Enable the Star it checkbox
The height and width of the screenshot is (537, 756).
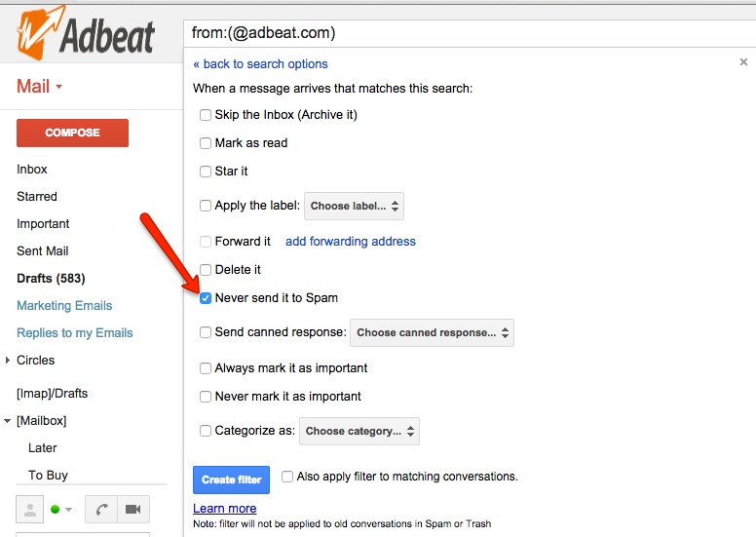(x=206, y=172)
